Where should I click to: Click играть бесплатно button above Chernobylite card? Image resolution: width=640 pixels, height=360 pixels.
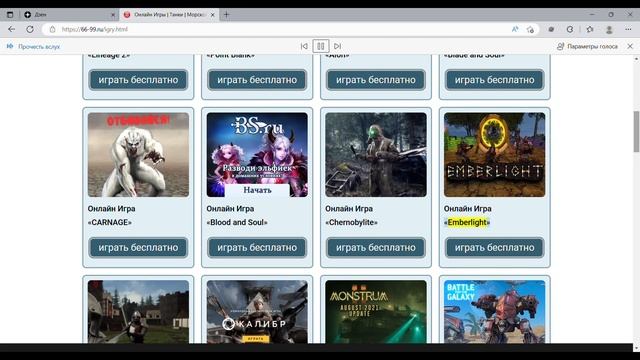(x=376, y=80)
